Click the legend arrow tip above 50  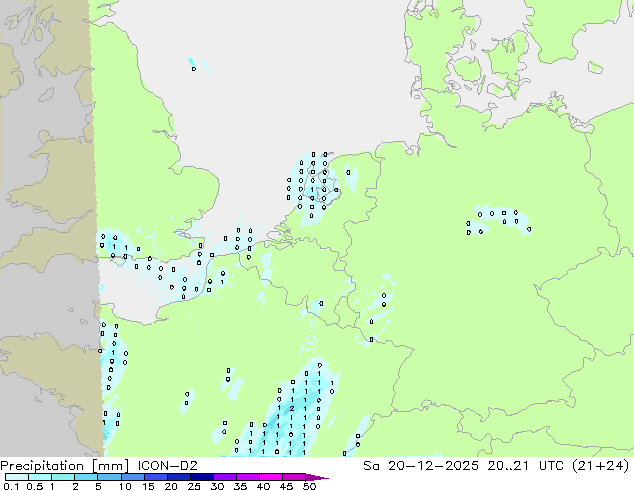point(317,478)
